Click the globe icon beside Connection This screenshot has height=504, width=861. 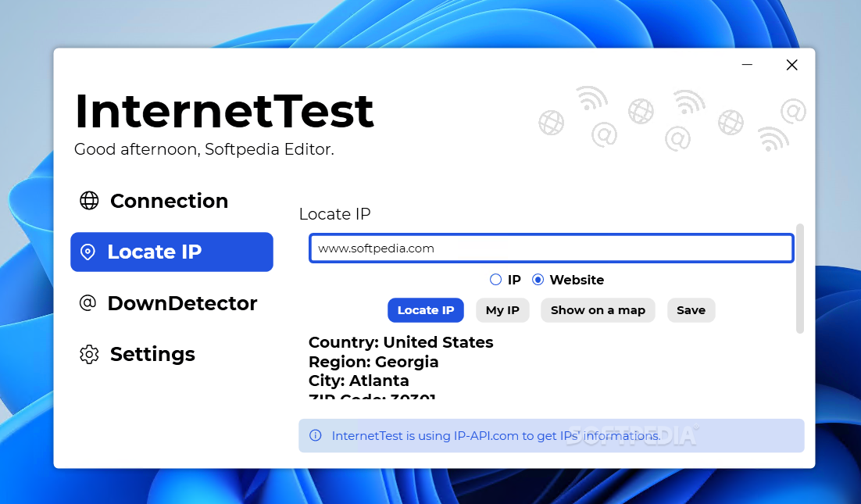pyautogui.click(x=89, y=201)
